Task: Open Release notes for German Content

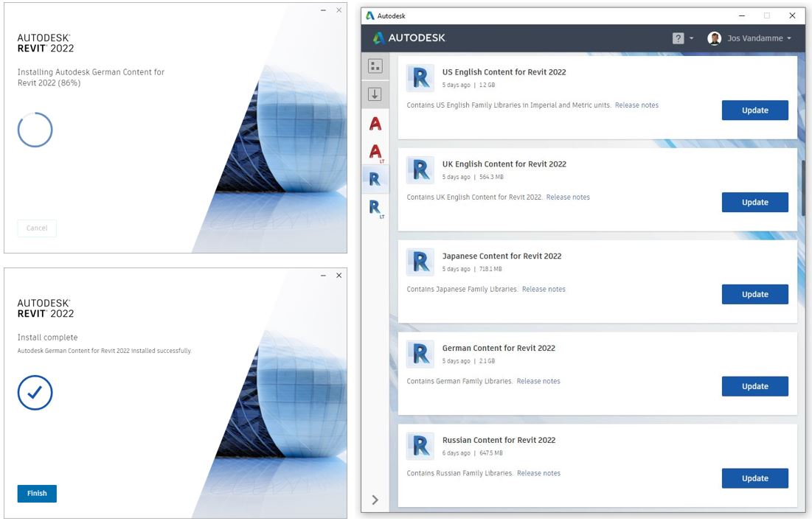Action: pyautogui.click(x=538, y=381)
